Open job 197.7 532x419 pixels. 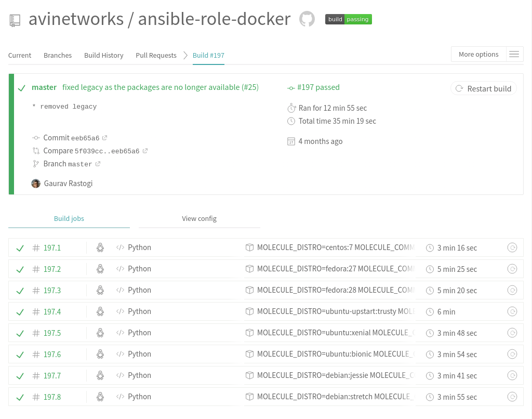pos(52,376)
